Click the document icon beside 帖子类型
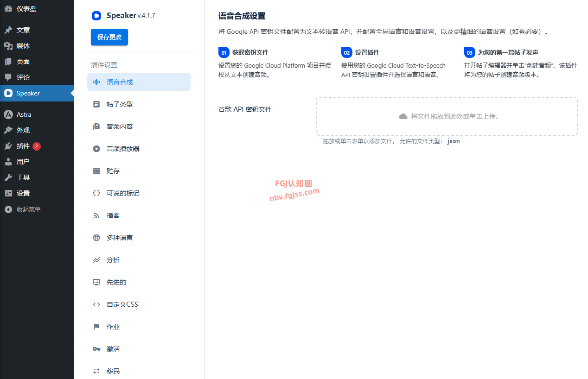This screenshot has width=588, height=379. pos(96,104)
